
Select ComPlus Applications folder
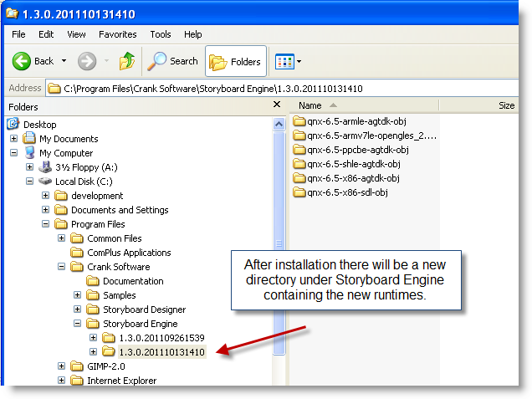coord(129,253)
